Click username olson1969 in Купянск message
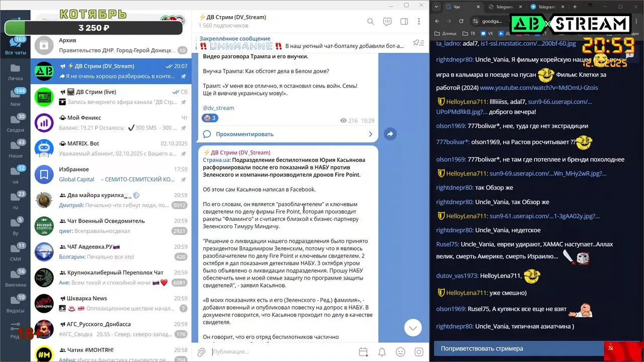644x362 pixels. [451, 309]
